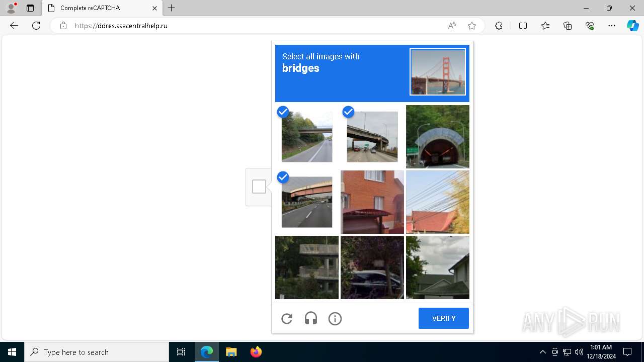Image resolution: width=644 pixels, height=362 pixels.
Task: Open the Windows Start menu
Action: click(12, 352)
